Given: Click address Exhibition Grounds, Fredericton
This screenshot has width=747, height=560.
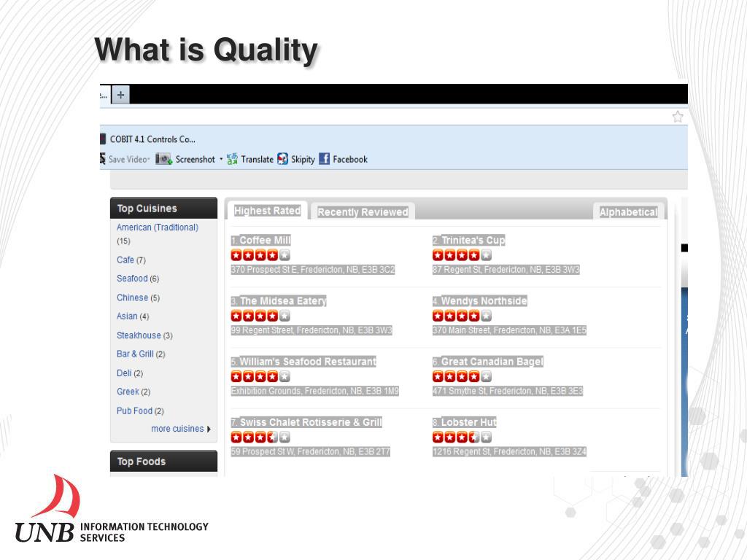Looking at the screenshot, I should [315, 391].
